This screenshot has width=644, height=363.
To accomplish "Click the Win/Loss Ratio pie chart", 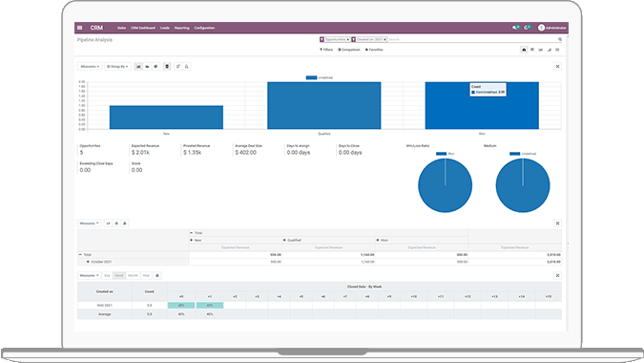I will point(446,185).
